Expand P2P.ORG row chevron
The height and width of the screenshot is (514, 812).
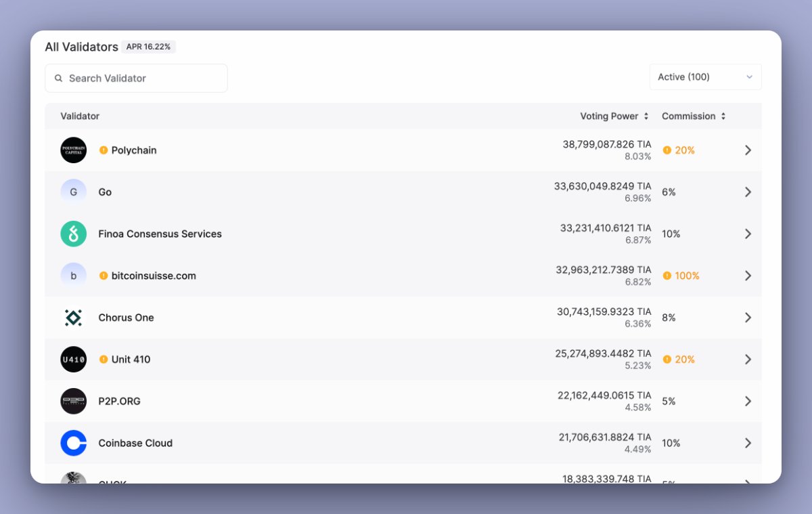pos(748,401)
